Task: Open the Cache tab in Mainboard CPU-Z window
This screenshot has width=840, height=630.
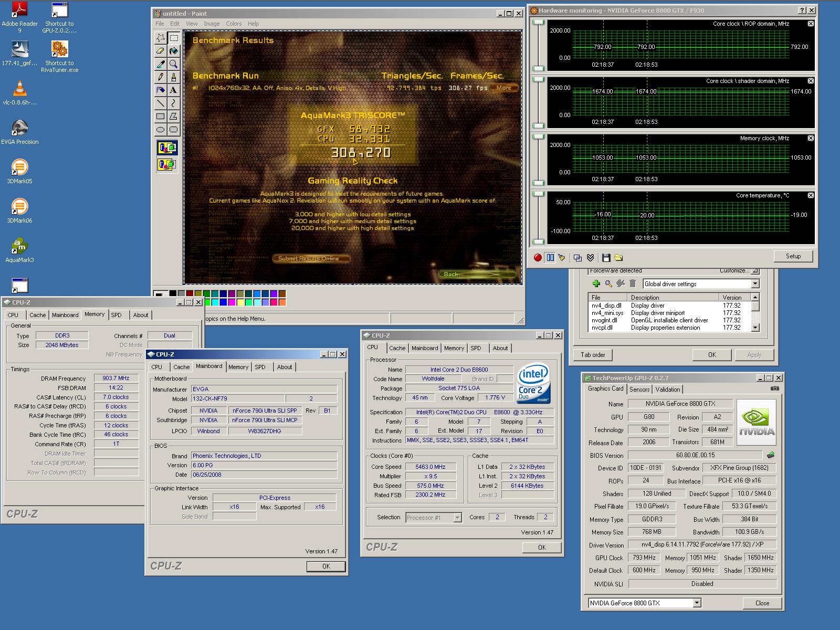Action: point(182,367)
